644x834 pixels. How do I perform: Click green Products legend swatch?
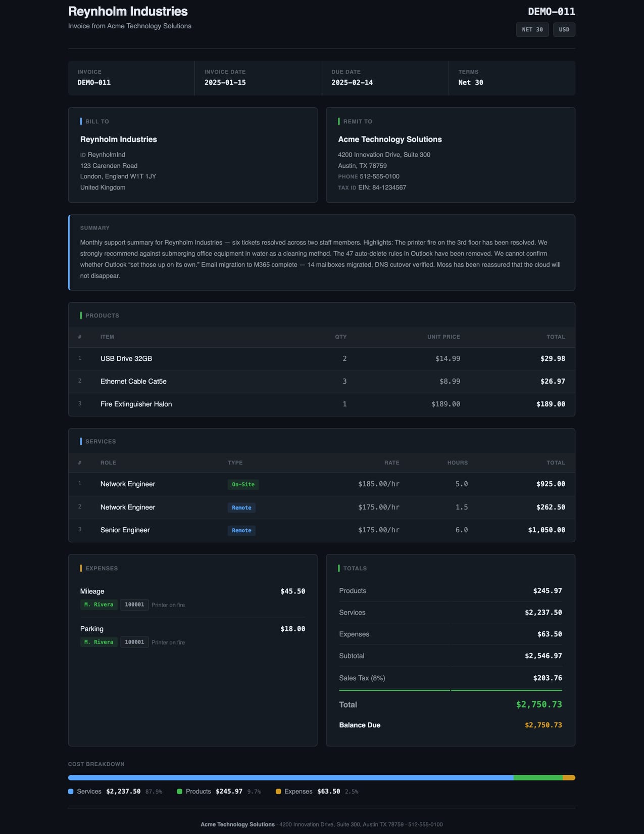179,792
